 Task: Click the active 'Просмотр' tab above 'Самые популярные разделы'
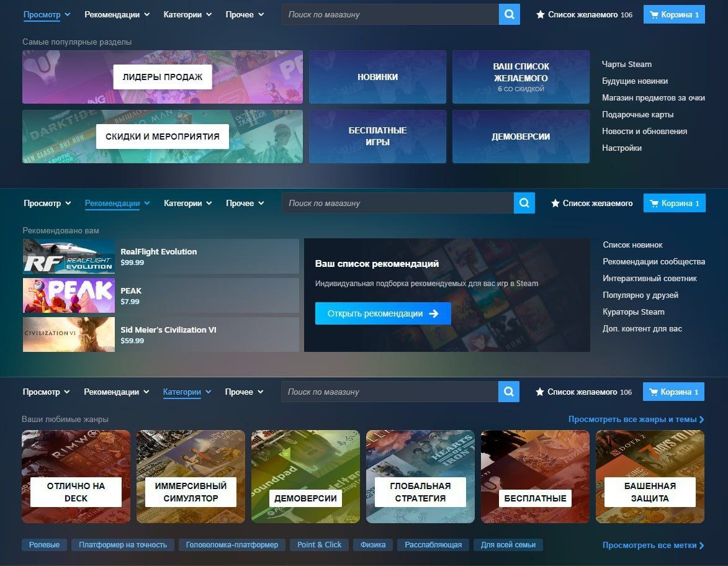point(42,15)
